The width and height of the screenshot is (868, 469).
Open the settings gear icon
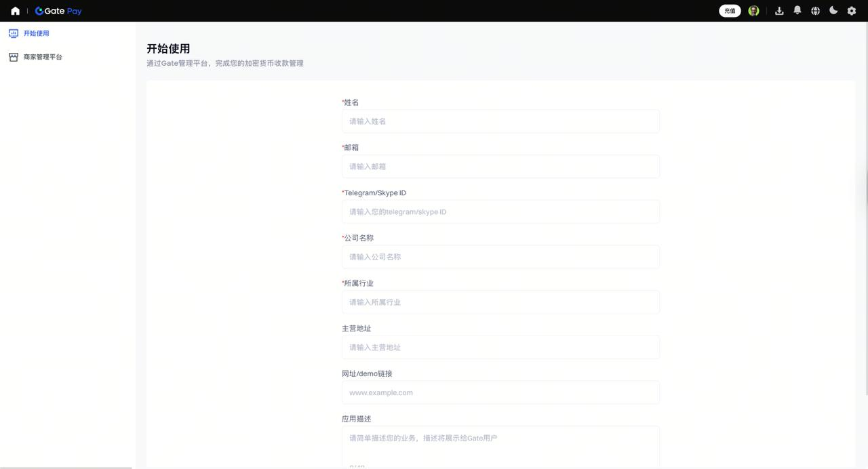point(852,11)
